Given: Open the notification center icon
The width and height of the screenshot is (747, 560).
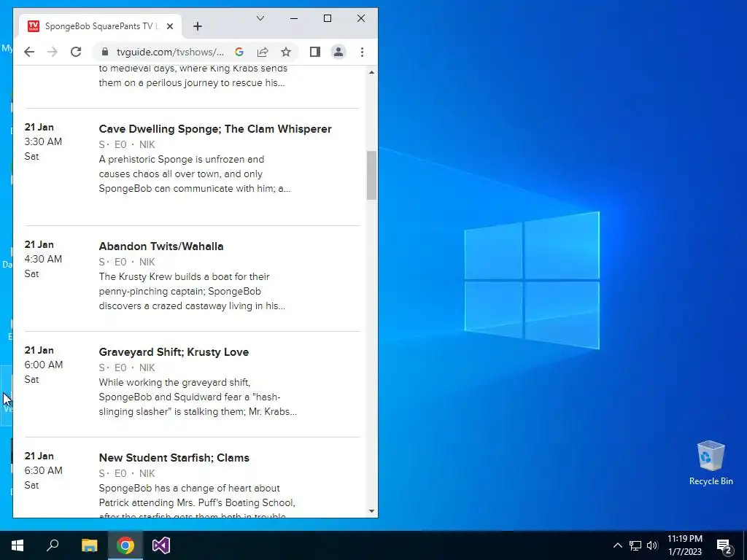Looking at the screenshot, I should pyautogui.click(x=724, y=545).
